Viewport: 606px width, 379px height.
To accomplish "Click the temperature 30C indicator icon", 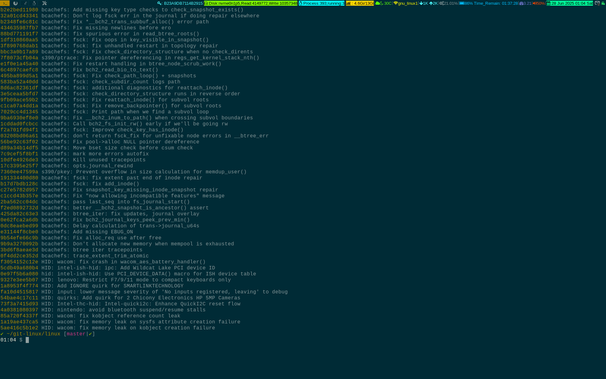I will (x=378, y=3).
